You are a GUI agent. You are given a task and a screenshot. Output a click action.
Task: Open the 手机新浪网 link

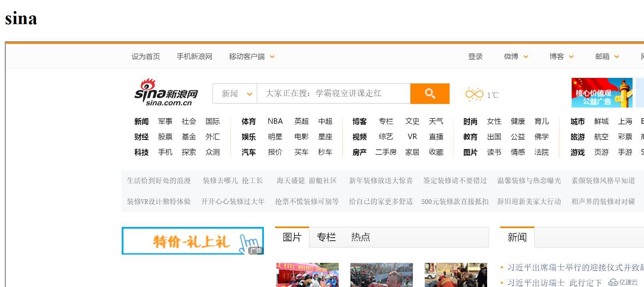pos(194,57)
